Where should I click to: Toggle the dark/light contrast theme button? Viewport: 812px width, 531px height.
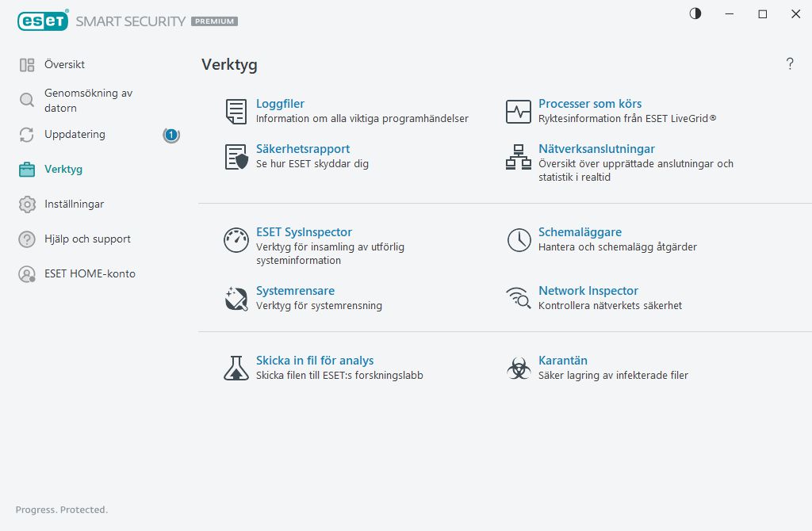695,14
